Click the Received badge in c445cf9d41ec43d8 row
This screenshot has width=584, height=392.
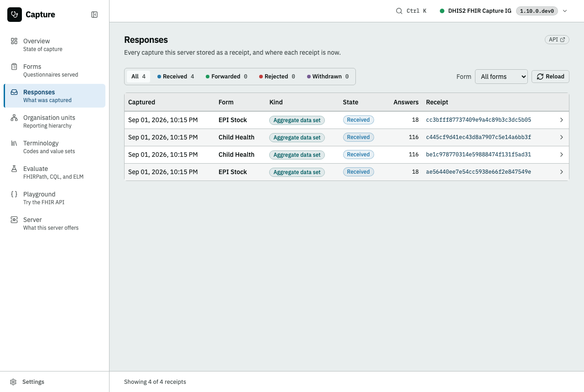[358, 137]
